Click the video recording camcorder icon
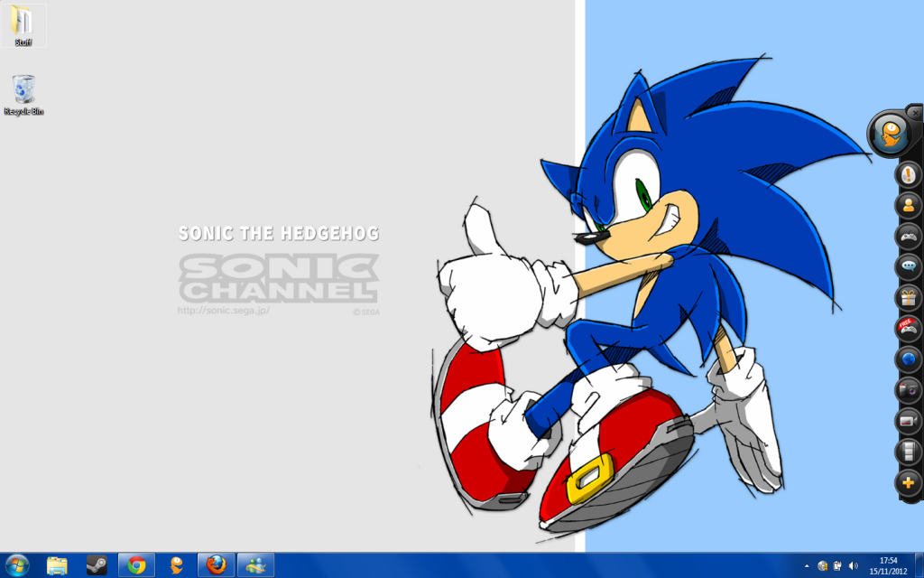 tap(908, 421)
